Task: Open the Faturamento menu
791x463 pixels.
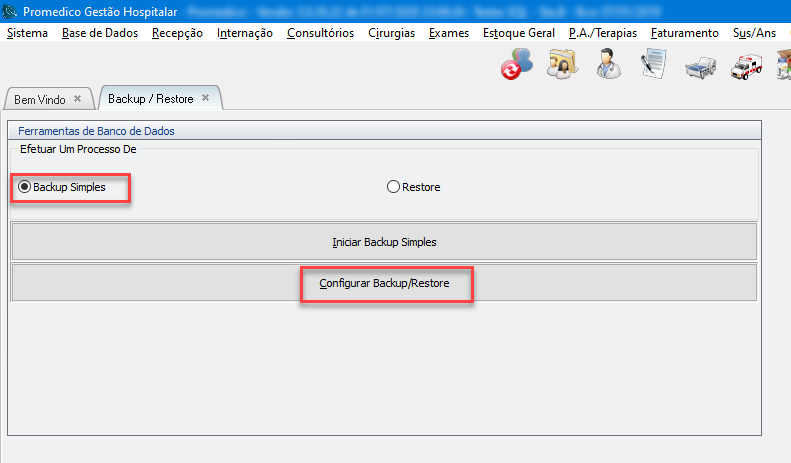Action: point(684,33)
